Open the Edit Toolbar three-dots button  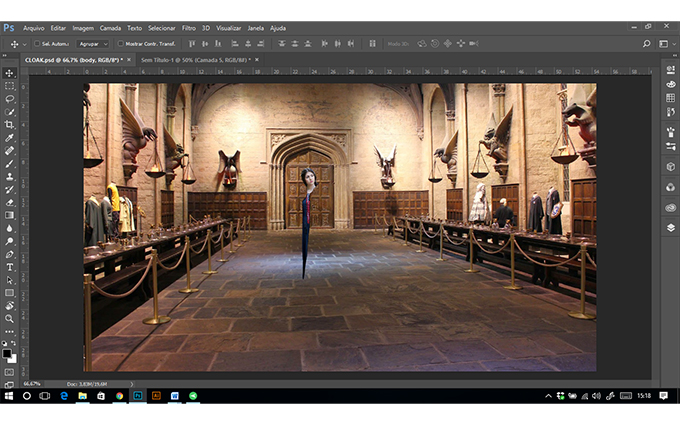[9, 332]
